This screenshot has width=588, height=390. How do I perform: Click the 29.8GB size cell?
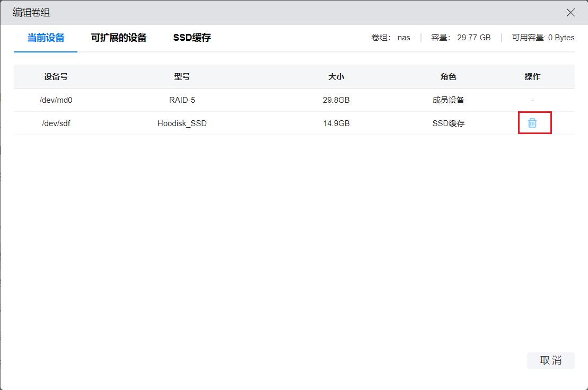click(x=336, y=100)
